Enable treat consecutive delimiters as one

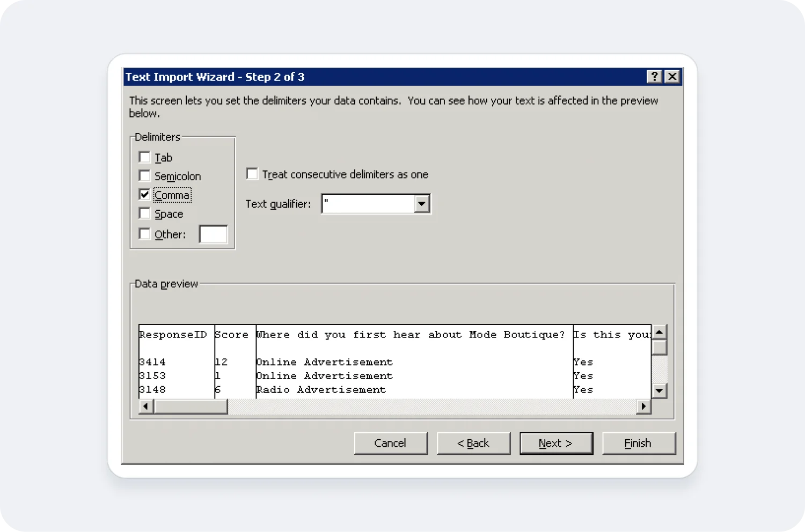click(x=252, y=173)
